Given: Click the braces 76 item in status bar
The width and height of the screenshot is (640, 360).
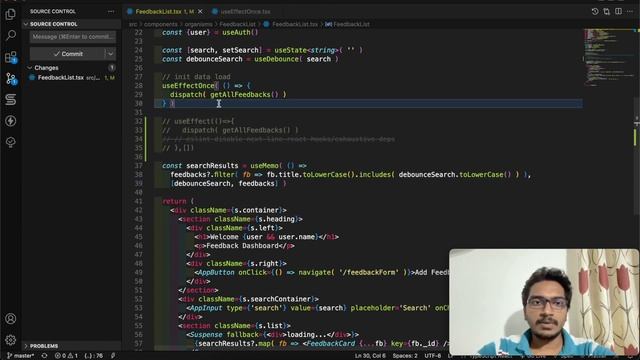Looking at the screenshot, I should [x=93, y=356].
